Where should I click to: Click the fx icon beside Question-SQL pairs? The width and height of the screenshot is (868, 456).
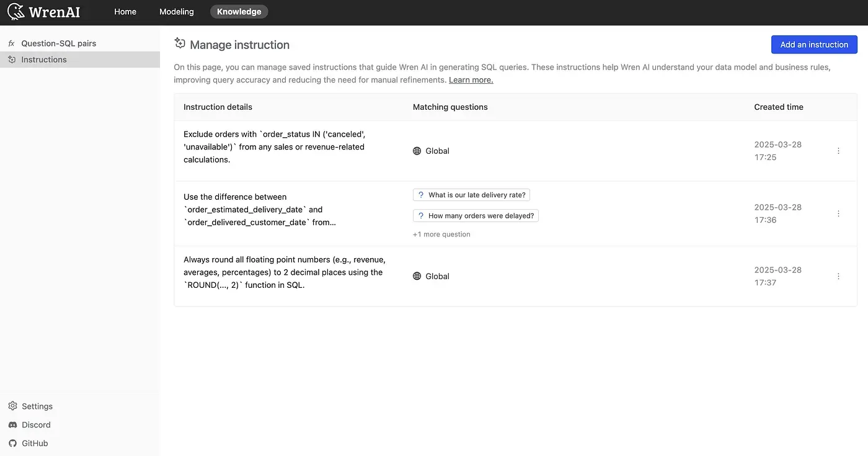pyautogui.click(x=11, y=43)
